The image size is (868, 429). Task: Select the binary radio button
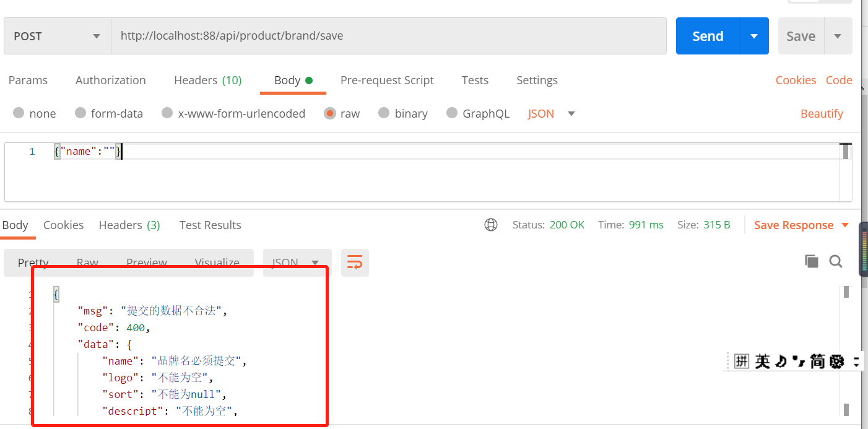[384, 113]
